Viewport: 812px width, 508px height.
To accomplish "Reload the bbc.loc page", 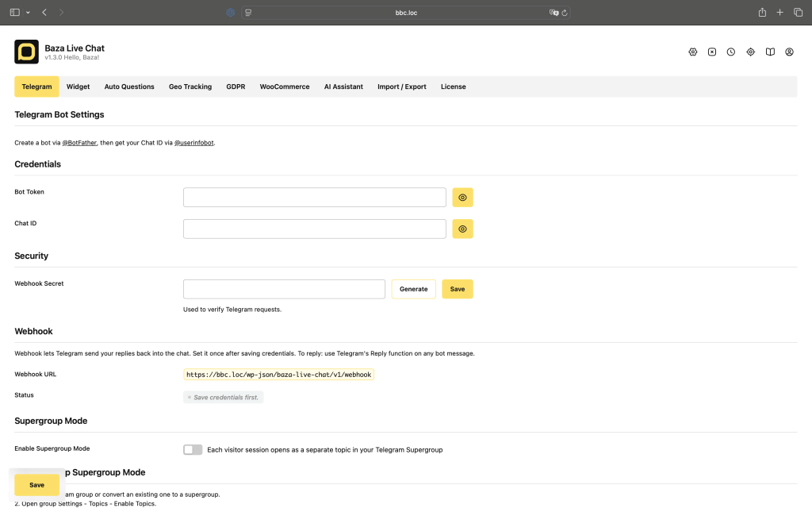I will pyautogui.click(x=565, y=13).
